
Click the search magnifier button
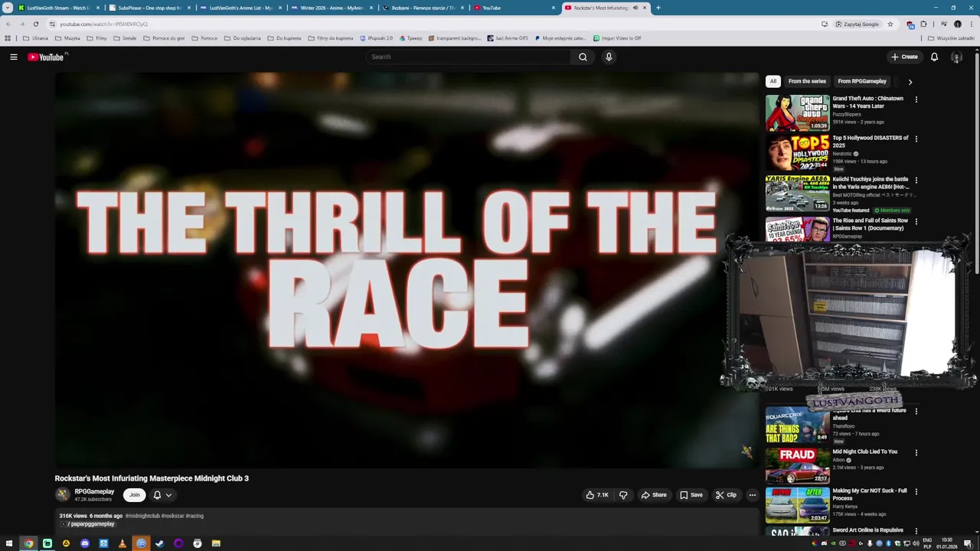click(x=583, y=57)
